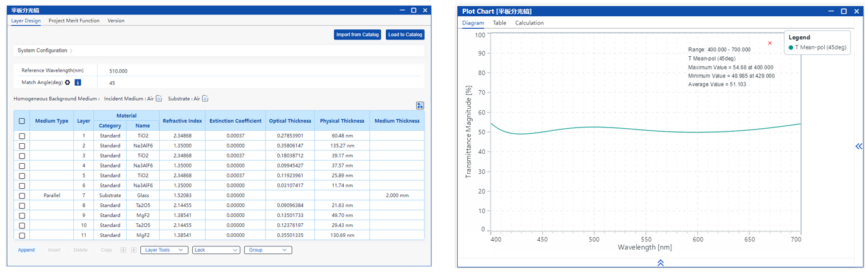Check the select-all header checkbox
The height and width of the screenshot is (272, 868).
tap(22, 121)
